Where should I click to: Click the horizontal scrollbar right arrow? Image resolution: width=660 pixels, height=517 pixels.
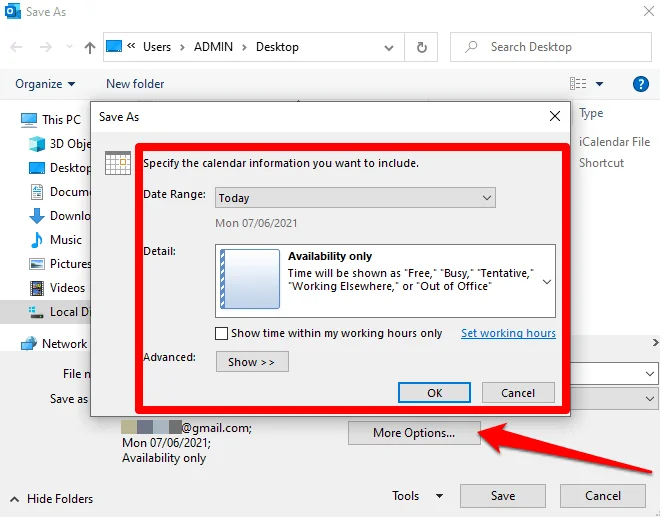pos(655,343)
